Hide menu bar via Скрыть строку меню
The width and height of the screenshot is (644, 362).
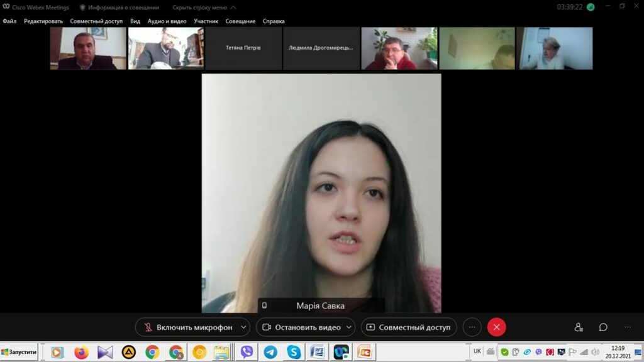point(199,8)
